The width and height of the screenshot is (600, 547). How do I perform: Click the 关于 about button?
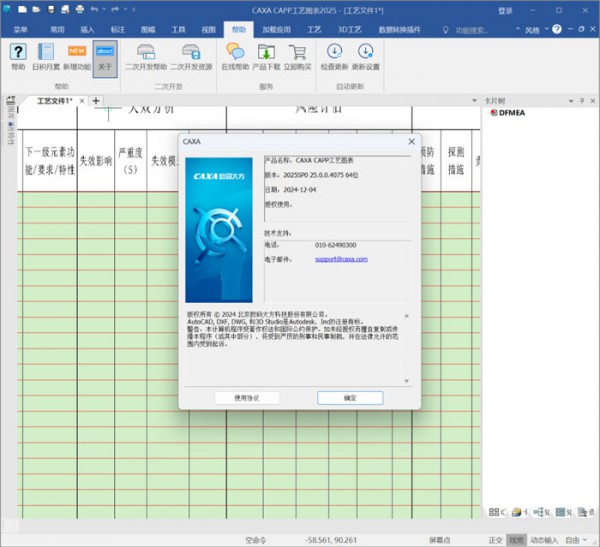click(105, 59)
